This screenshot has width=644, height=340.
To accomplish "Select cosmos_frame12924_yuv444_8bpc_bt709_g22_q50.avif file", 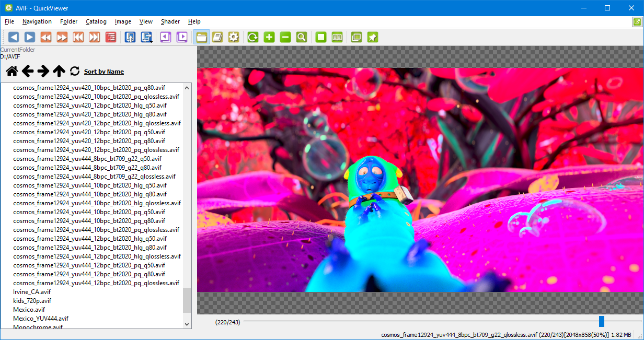I will click(x=87, y=159).
